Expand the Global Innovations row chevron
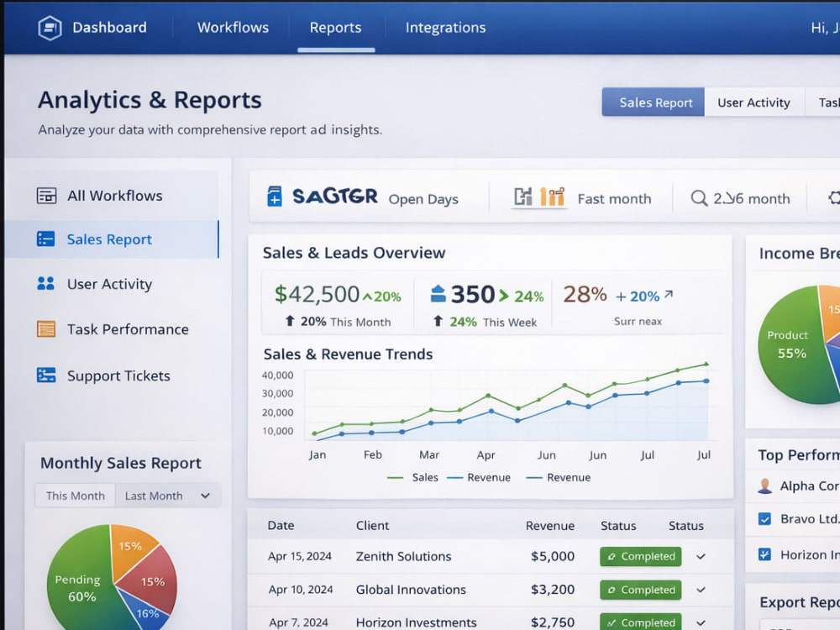840x630 pixels. pyautogui.click(x=701, y=590)
